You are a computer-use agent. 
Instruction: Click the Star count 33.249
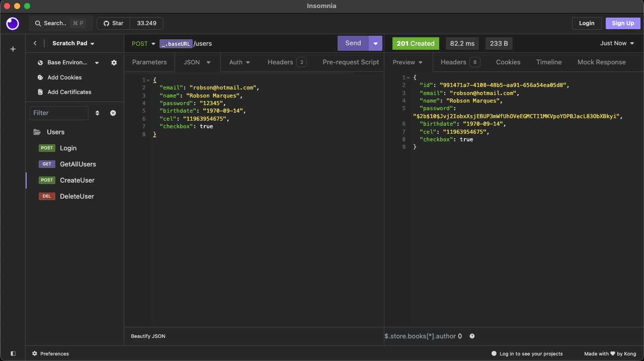(146, 23)
